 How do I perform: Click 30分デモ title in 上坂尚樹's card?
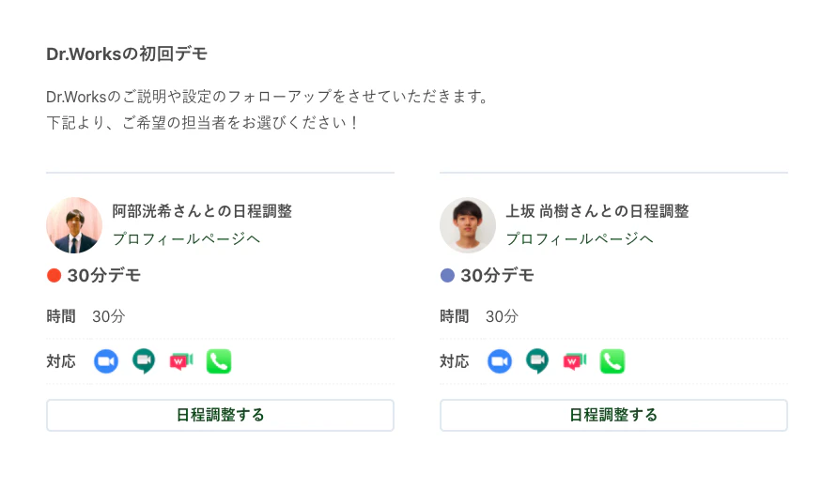(497, 276)
